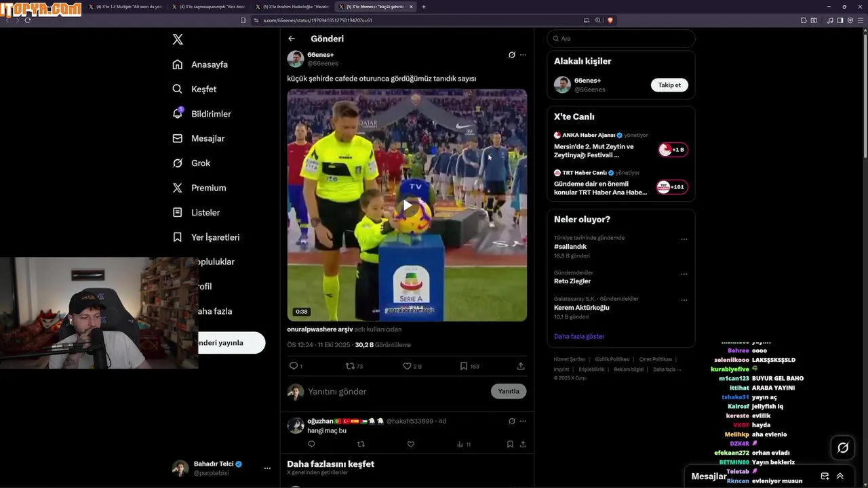Image resolution: width=868 pixels, height=488 pixels.
Task: Open Mesajlar in the sidebar
Action: [x=198, y=138]
